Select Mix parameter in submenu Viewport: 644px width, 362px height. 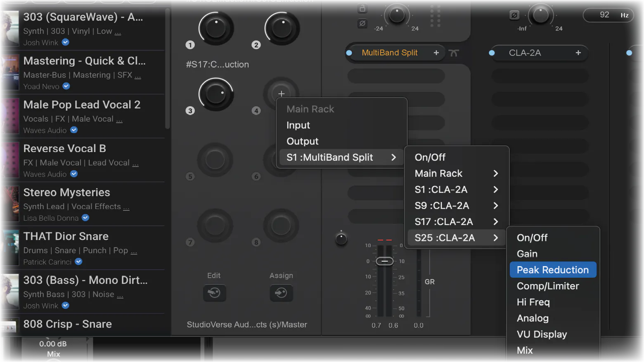click(525, 350)
